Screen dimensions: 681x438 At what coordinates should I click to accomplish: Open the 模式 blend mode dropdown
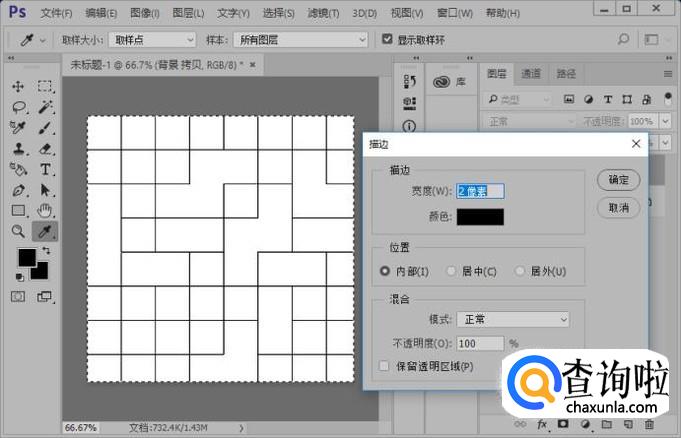(x=513, y=319)
